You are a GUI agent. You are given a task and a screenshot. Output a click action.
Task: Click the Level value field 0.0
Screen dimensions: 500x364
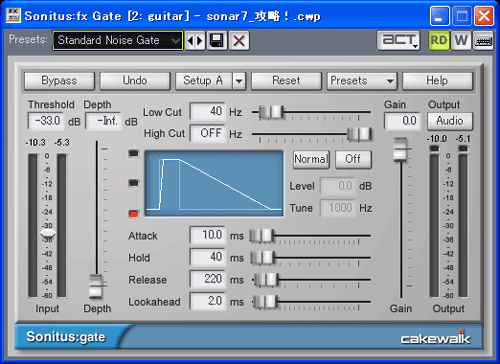click(x=338, y=186)
